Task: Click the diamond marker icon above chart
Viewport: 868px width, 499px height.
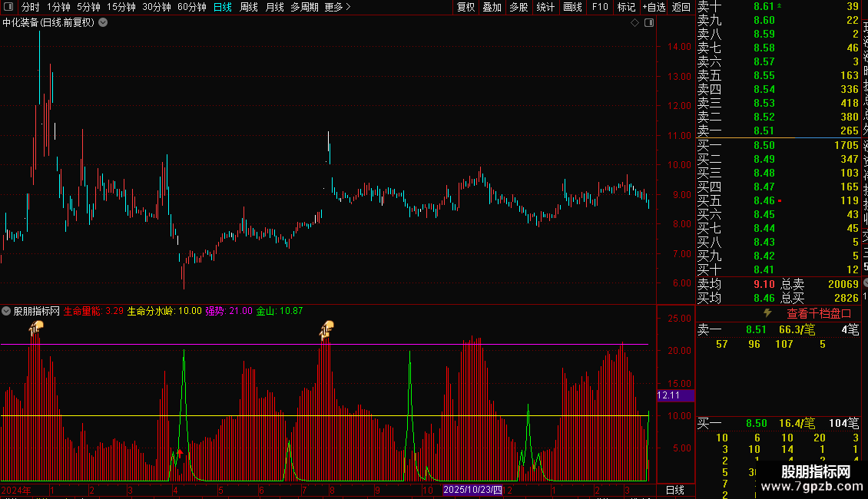Action: pyautogui.click(x=635, y=23)
